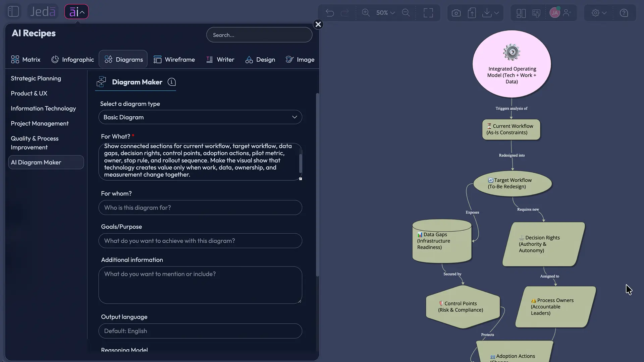Toggle fullscreen fit view icon

coord(428,13)
